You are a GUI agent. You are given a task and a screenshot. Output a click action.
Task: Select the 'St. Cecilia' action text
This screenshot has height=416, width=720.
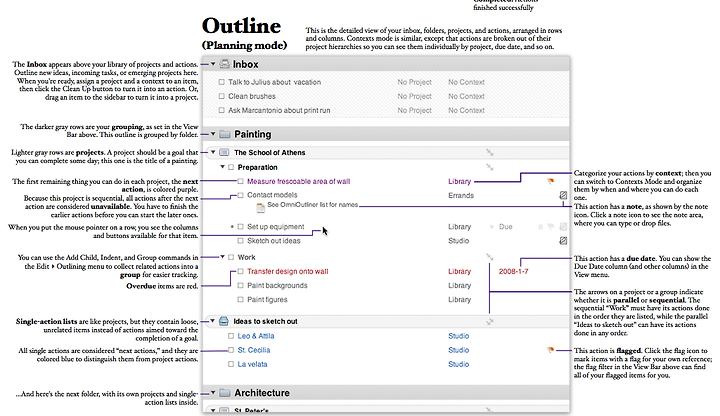253,350
